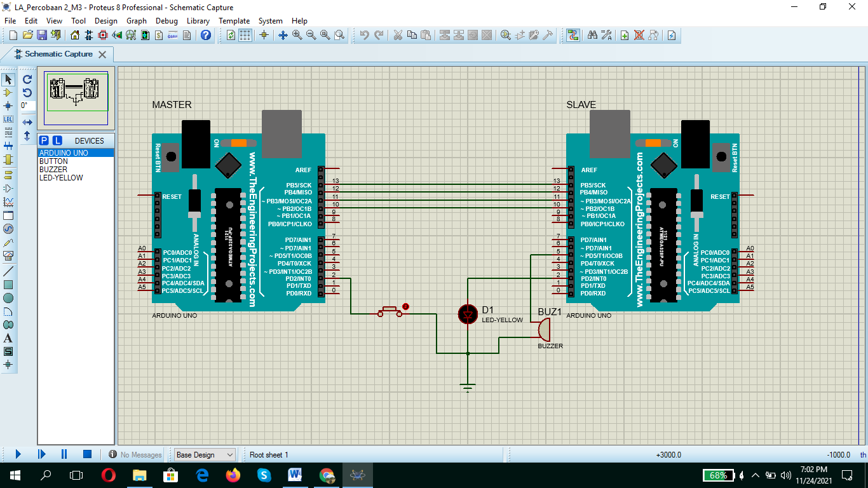Open the Debug menu
The height and width of the screenshot is (488, 868).
coord(166,21)
